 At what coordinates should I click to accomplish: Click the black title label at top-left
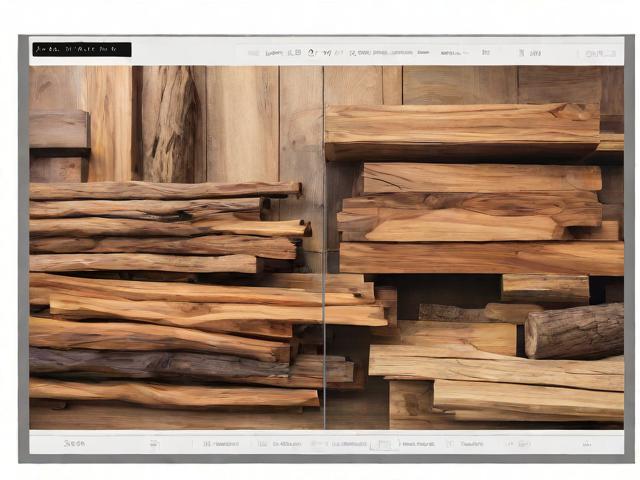point(81,49)
